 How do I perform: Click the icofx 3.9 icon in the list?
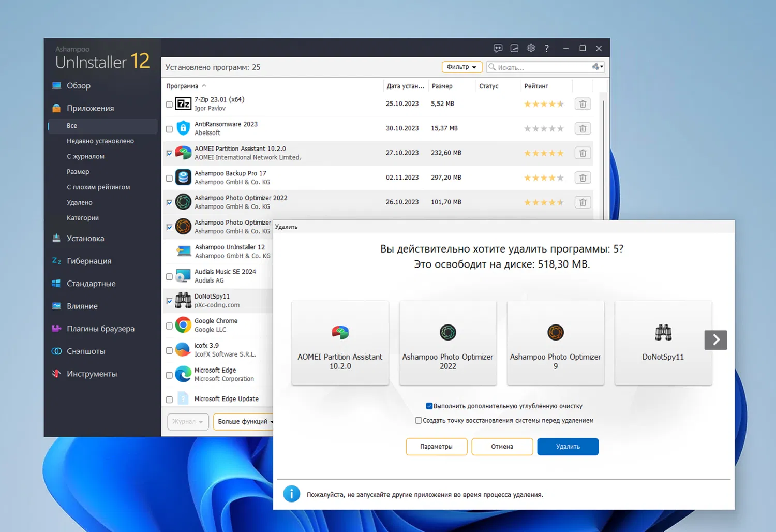[x=183, y=350]
